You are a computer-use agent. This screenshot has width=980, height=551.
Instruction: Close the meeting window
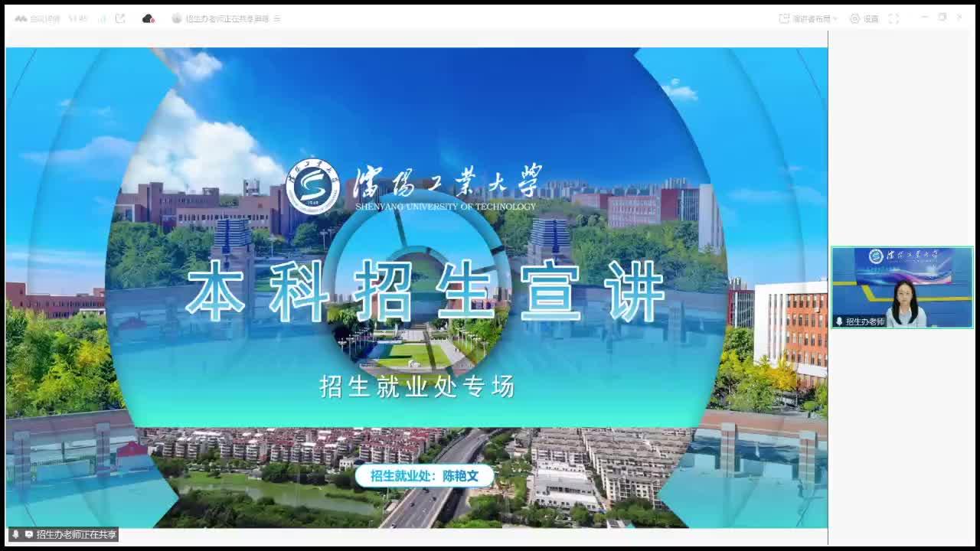coord(959,17)
